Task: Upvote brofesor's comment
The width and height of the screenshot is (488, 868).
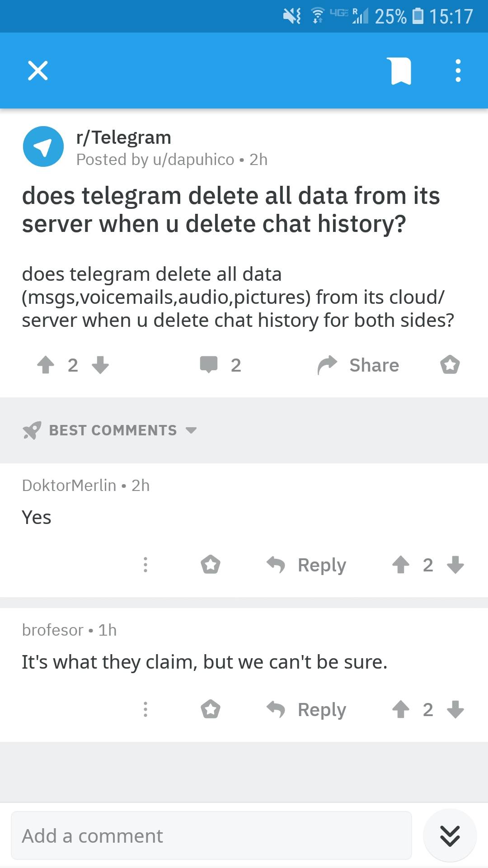Action: [399, 709]
